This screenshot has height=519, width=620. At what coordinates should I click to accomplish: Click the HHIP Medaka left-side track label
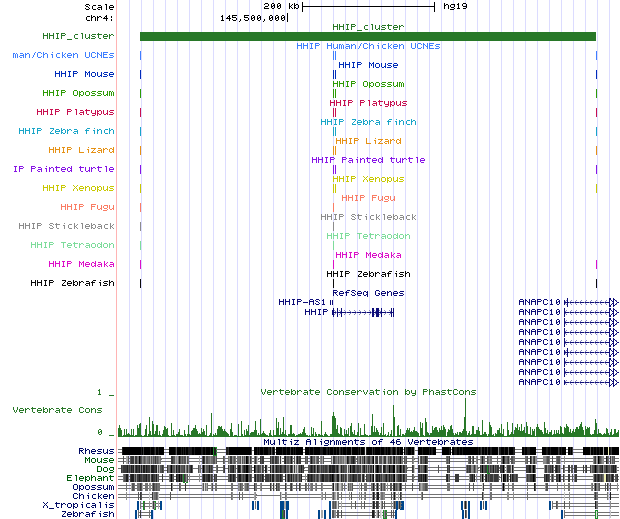click(x=81, y=264)
